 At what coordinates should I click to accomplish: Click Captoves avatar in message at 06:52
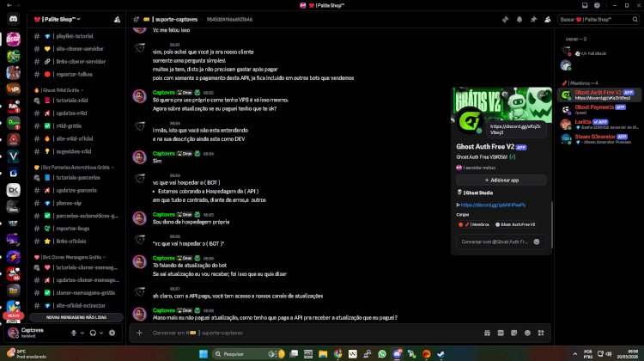[x=140, y=96]
